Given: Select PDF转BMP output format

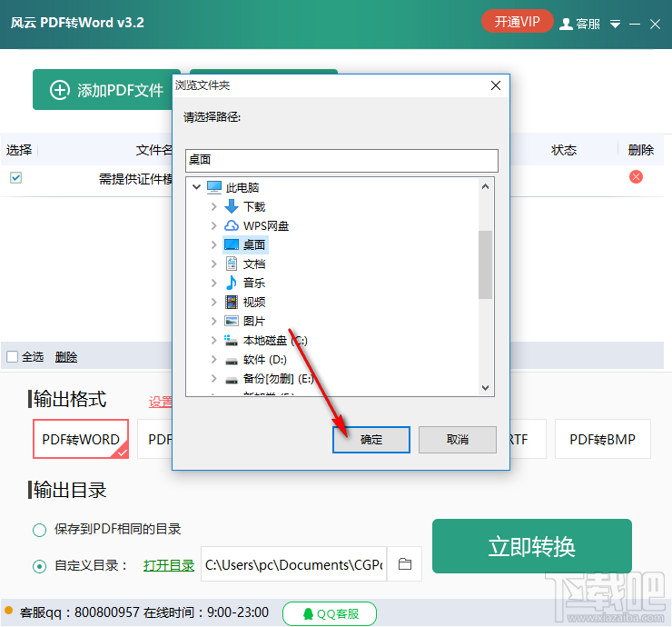Looking at the screenshot, I should 603,439.
